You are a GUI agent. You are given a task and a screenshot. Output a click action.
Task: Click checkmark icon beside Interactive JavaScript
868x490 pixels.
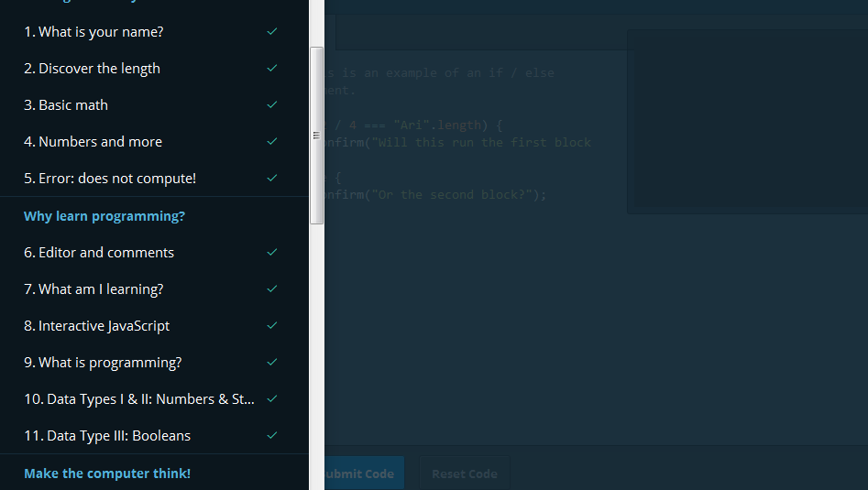point(272,325)
